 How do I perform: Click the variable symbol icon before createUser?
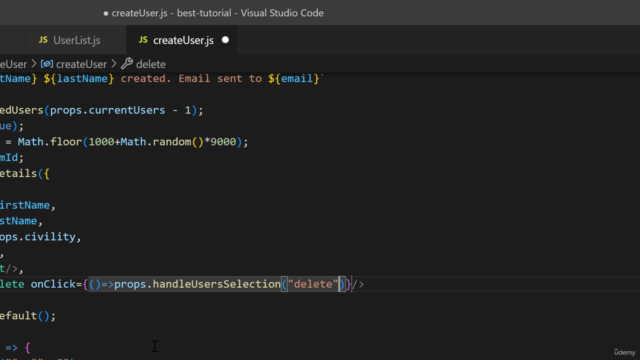point(47,64)
